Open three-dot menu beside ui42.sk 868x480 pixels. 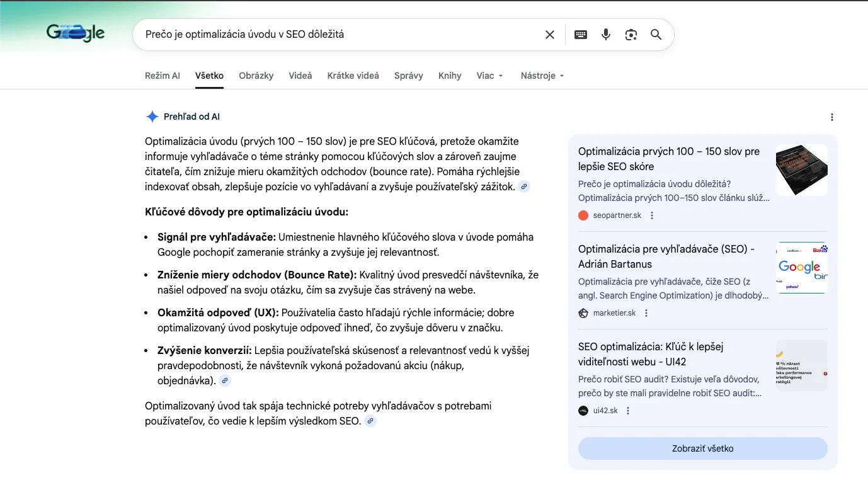pos(628,411)
